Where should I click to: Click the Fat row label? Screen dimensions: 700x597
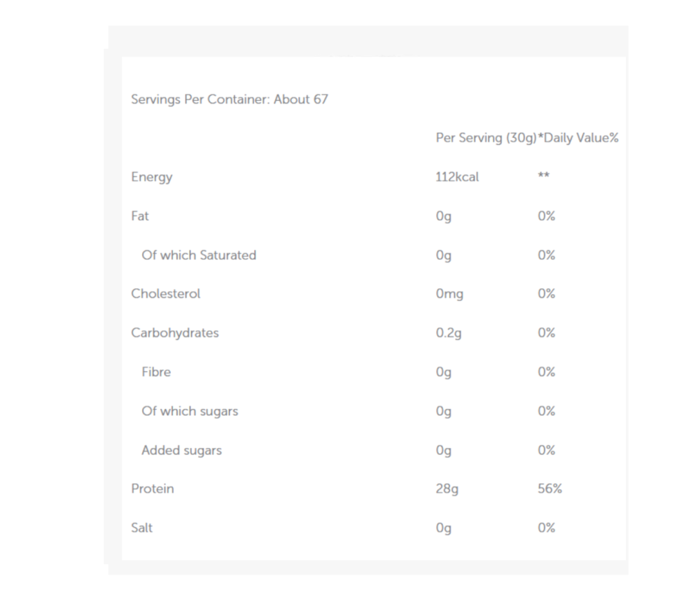140,216
